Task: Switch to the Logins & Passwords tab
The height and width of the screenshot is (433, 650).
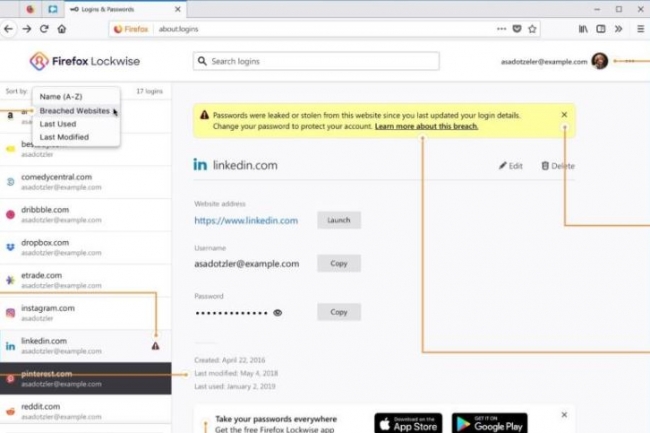Action: (124, 9)
